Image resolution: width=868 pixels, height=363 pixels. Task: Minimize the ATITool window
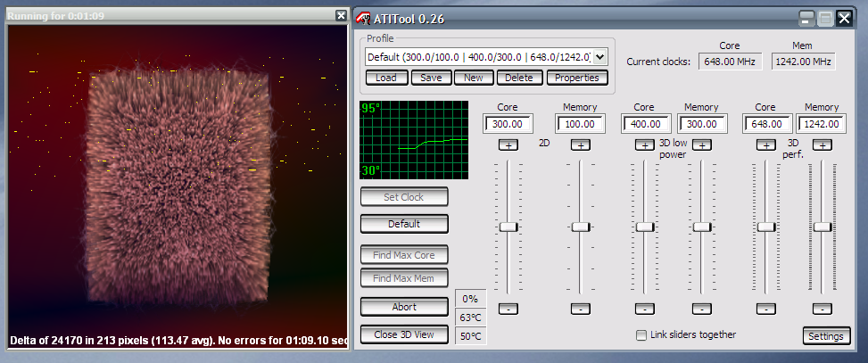[x=806, y=19]
